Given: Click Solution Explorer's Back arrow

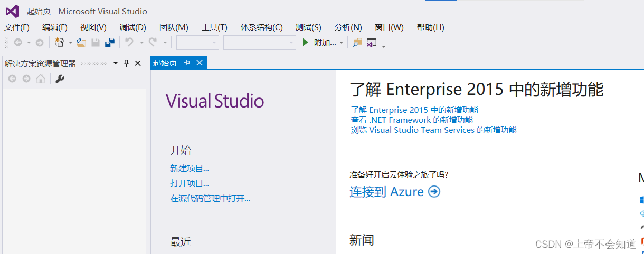Looking at the screenshot, I should tap(12, 79).
